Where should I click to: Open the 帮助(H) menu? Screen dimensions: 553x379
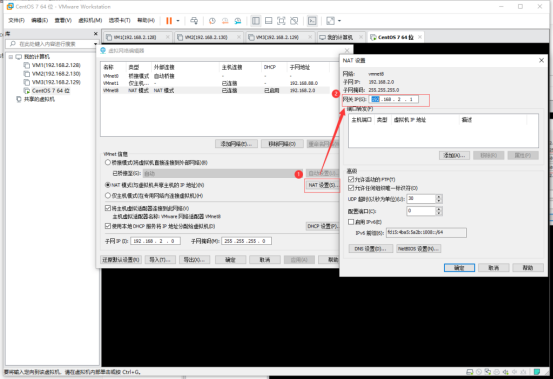point(146,20)
